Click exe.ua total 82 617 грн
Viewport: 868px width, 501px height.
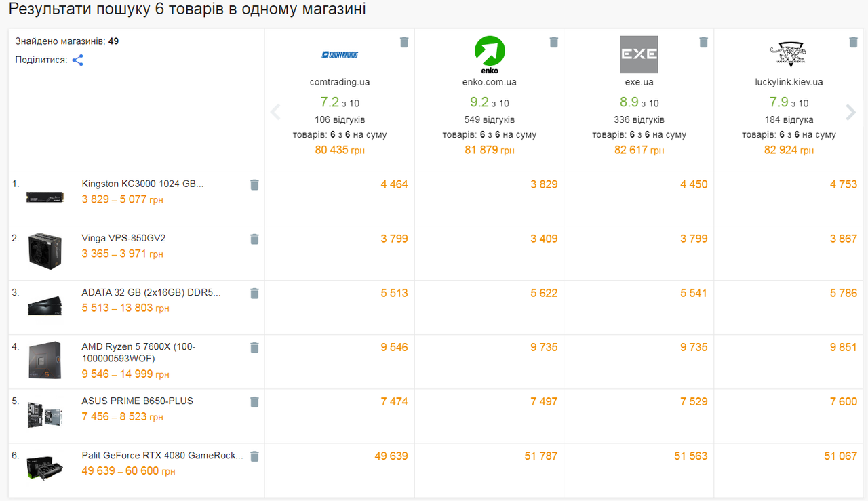(639, 150)
